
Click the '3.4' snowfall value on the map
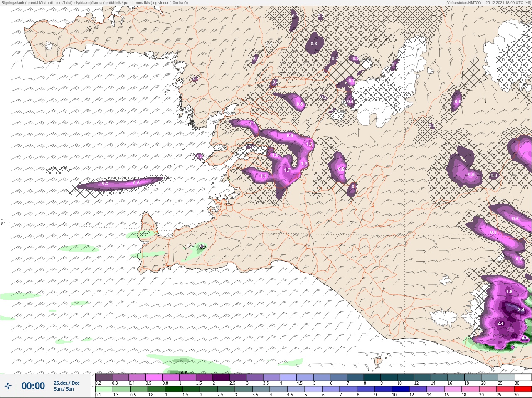coord(521,310)
